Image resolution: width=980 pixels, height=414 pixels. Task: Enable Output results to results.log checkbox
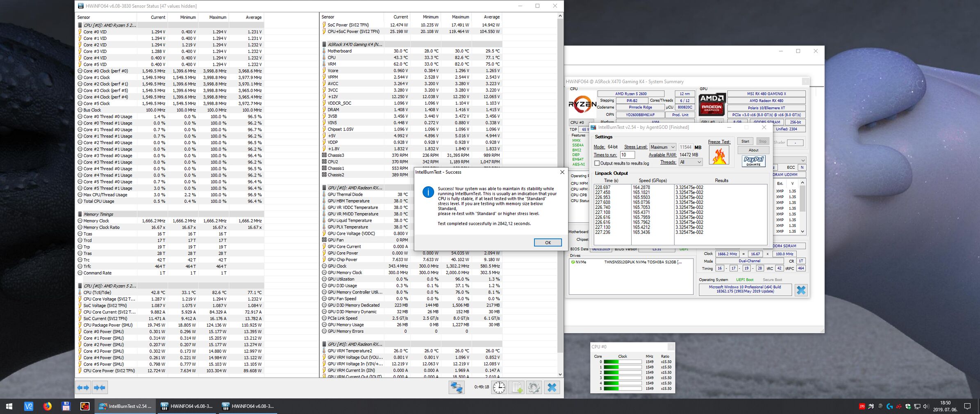tap(597, 163)
